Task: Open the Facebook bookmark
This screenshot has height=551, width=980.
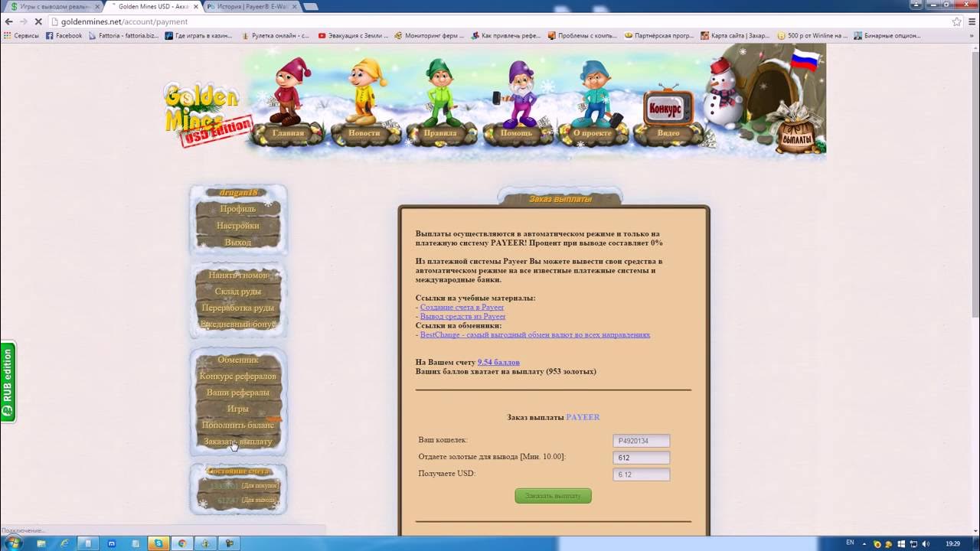Action: tap(64, 35)
